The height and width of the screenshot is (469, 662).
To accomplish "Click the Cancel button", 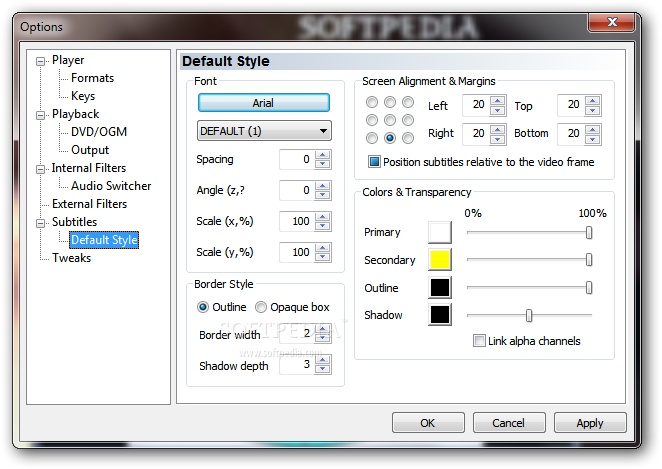I will pyautogui.click(x=509, y=423).
